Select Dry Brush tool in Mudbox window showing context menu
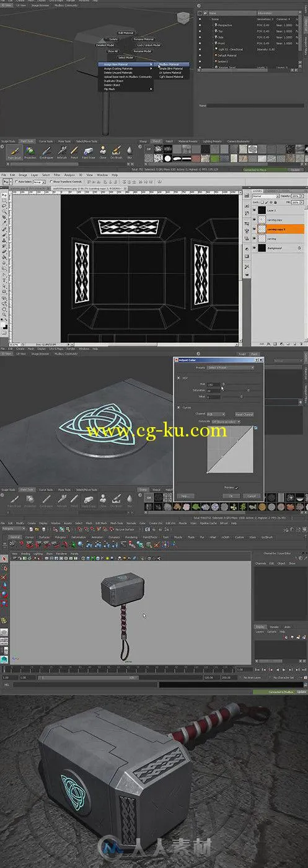The height and width of the screenshot is (868, 308). pyautogui.click(x=116, y=153)
